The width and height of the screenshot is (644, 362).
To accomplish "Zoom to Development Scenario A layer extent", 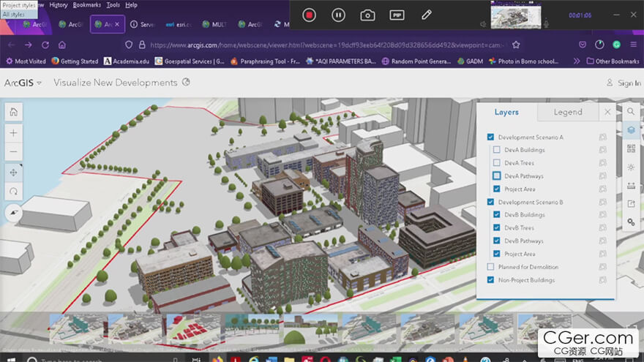I will 602,137.
